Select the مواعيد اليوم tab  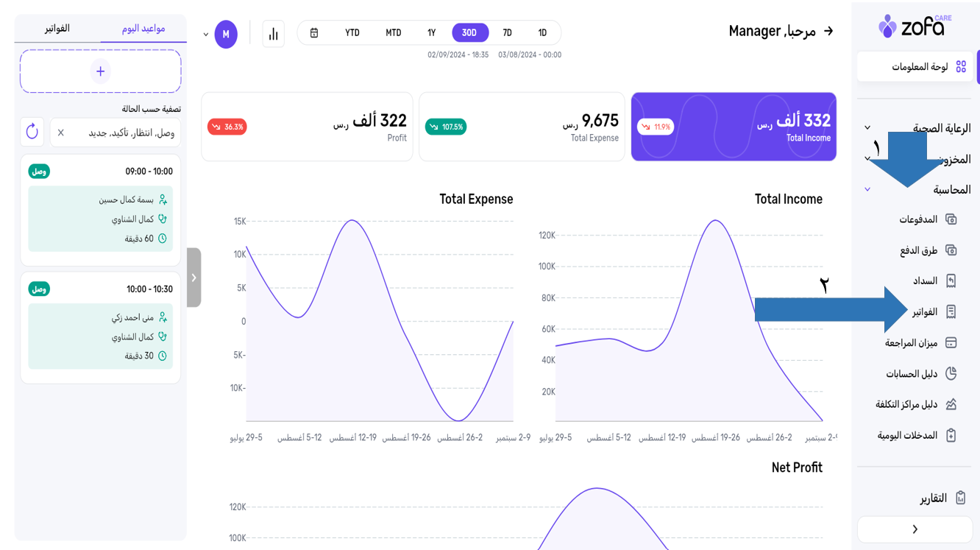click(x=143, y=29)
